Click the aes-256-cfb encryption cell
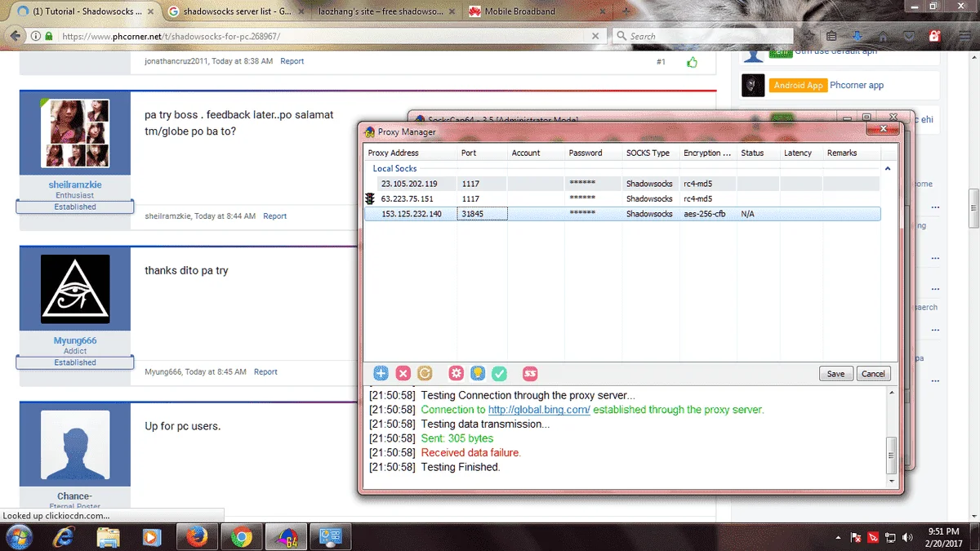 coord(707,214)
